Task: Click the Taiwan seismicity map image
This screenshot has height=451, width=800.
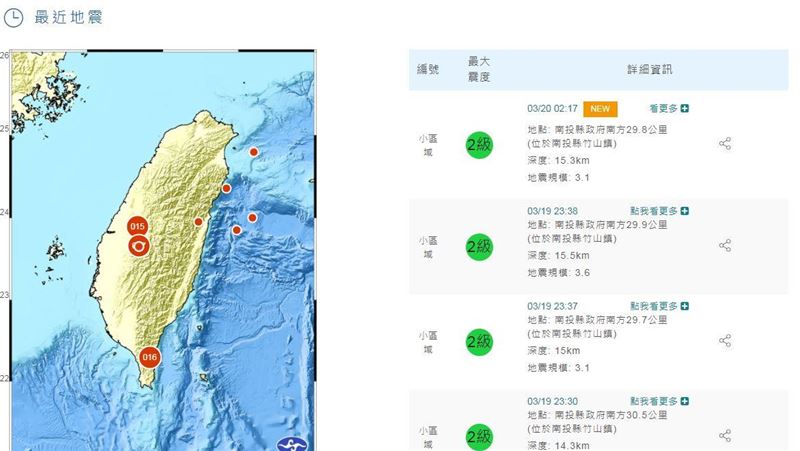Action: (163, 250)
